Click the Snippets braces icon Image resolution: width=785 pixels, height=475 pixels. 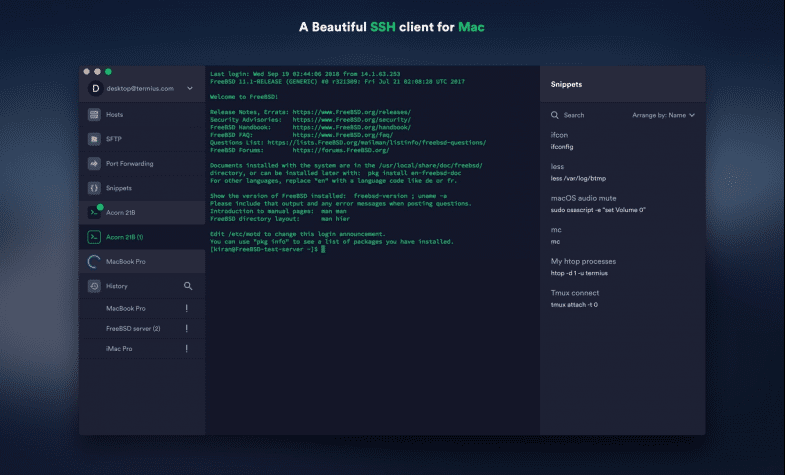(94, 188)
